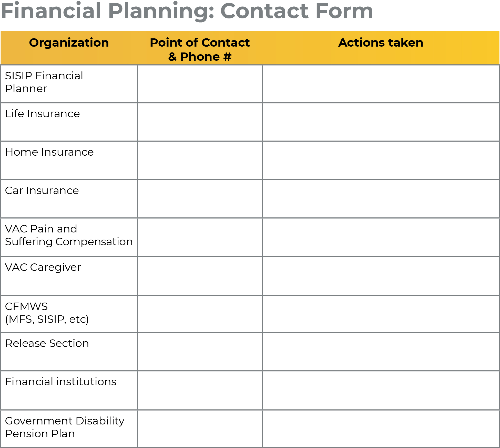Select the Life Insurance point of contact cell
The width and height of the screenshot is (500, 448).
[200, 122]
